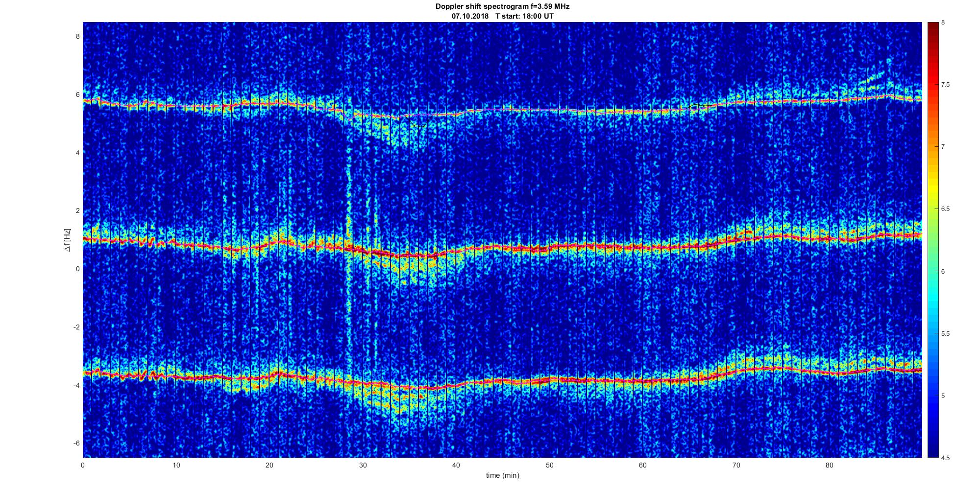The image size is (980, 491).
Task: Click the '0' tick on the time axis
Action: (x=83, y=465)
